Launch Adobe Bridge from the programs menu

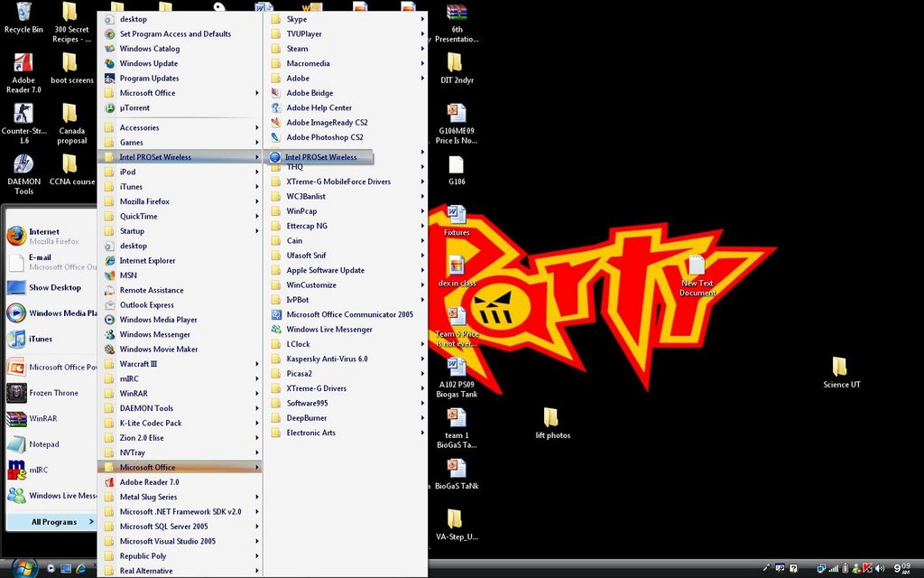coord(346,93)
